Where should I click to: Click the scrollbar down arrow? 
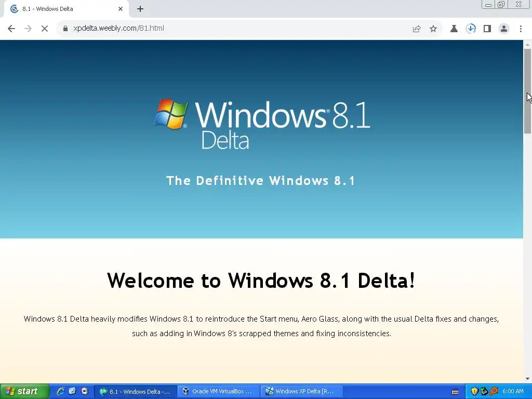528,379
